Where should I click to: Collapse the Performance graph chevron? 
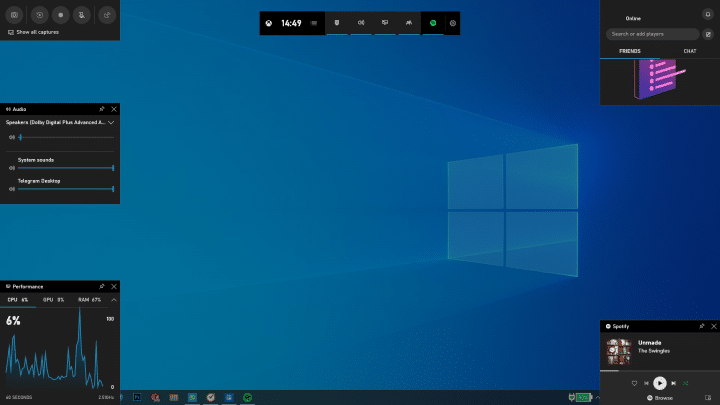(113, 299)
